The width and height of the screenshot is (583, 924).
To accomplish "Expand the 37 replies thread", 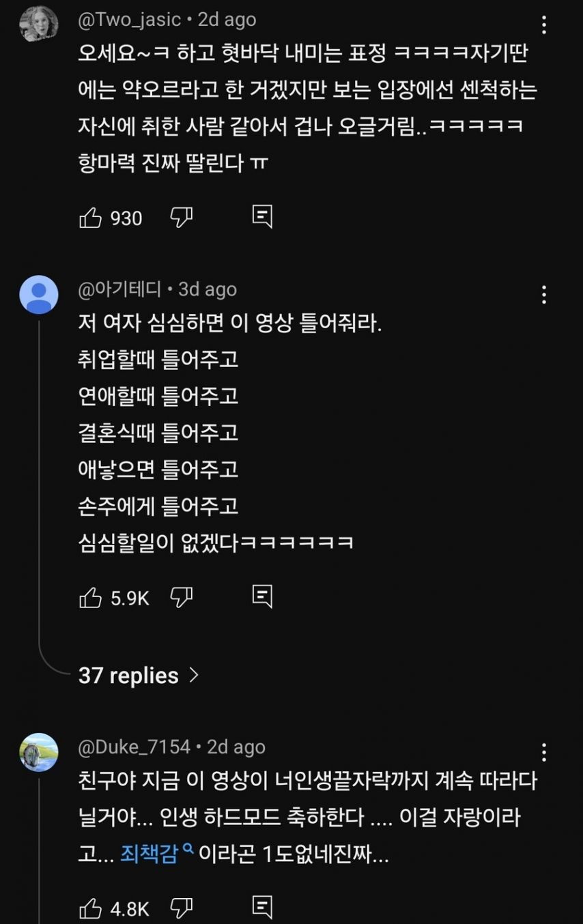I will [139, 676].
